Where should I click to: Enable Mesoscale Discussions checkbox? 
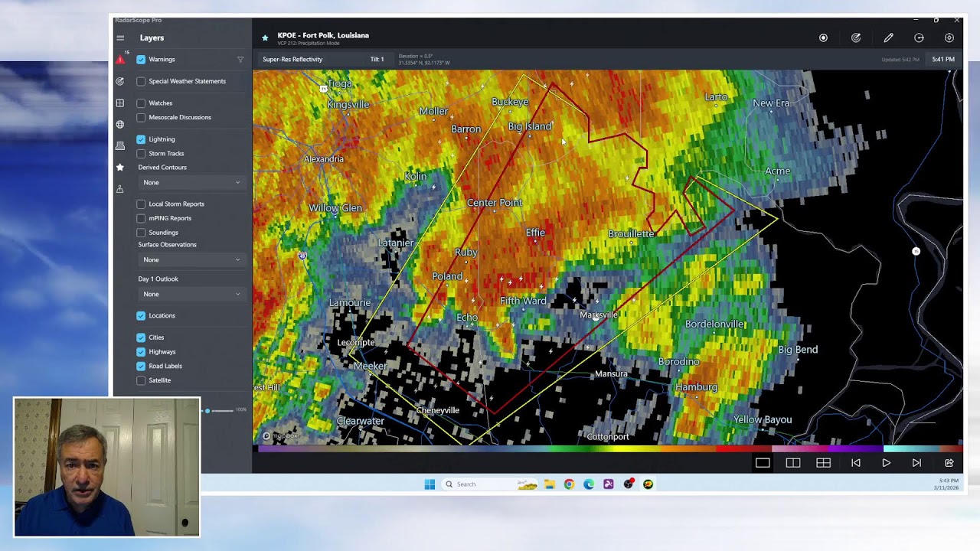(x=141, y=117)
